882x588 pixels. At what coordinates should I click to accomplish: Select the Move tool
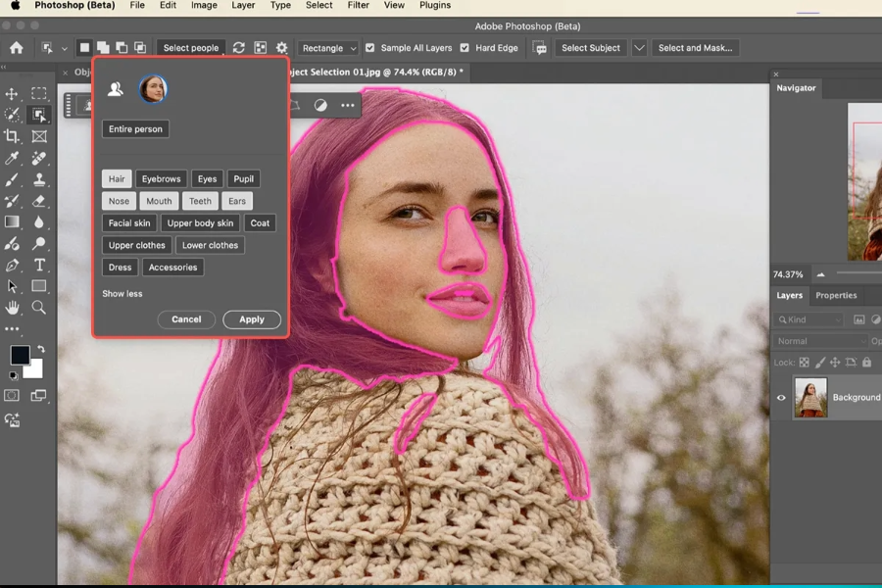12,93
